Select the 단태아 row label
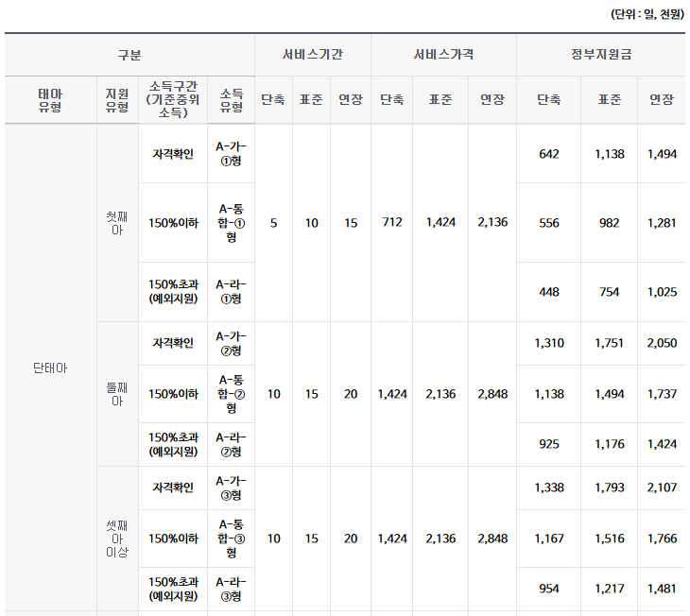This screenshot has width=690, height=616. pyautogui.click(x=50, y=368)
